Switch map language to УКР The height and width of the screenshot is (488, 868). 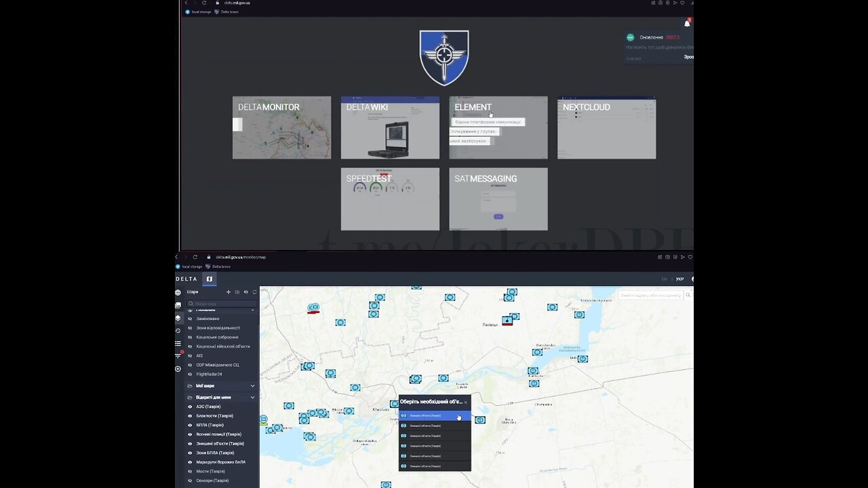679,279
